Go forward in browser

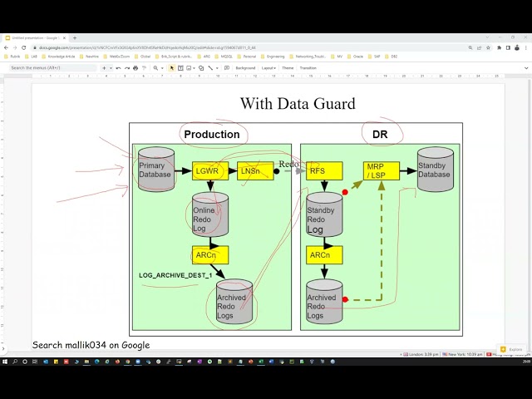point(15,48)
